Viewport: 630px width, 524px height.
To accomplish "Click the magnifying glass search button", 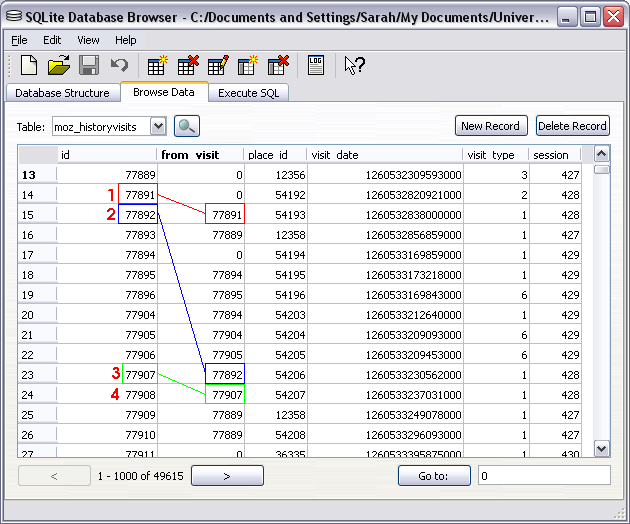I will pos(187,126).
